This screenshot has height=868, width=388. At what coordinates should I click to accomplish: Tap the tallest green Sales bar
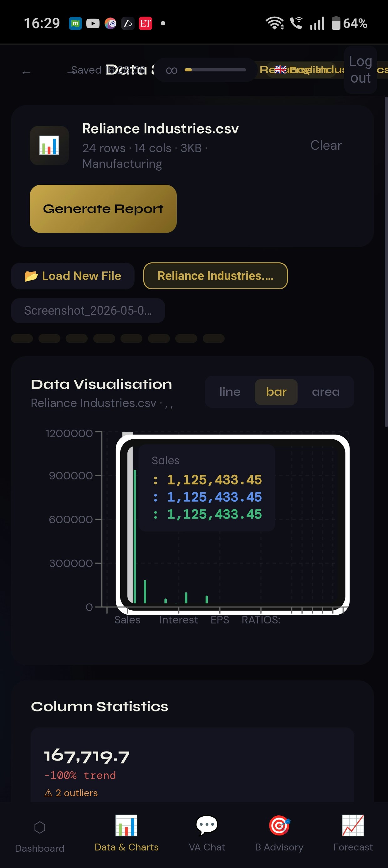tap(135, 536)
